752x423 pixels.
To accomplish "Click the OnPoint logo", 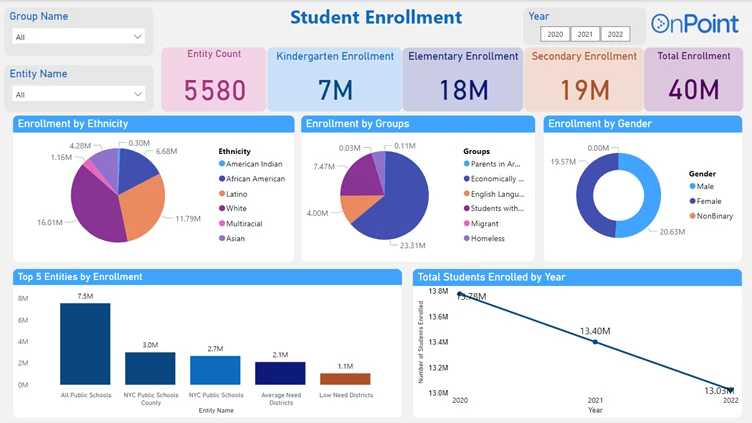I will pos(695,24).
